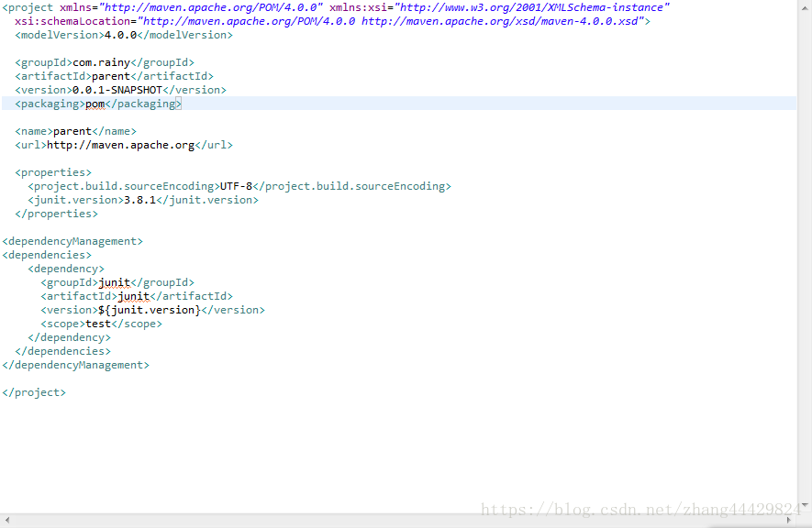Click the xmlns attribute URL value
The width and height of the screenshot is (812, 528).
click(x=211, y=7)
